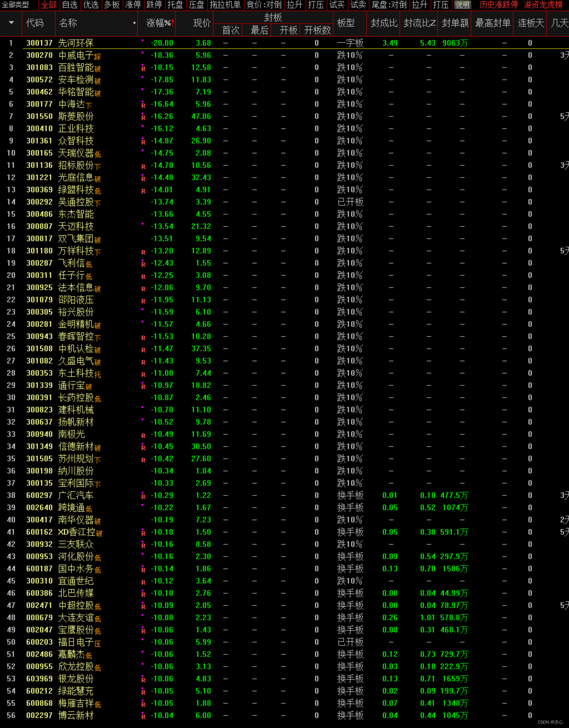The width and height of the screenshot is (569, 728).
Task: Select the 全部 tab
Action: point(49,5)
